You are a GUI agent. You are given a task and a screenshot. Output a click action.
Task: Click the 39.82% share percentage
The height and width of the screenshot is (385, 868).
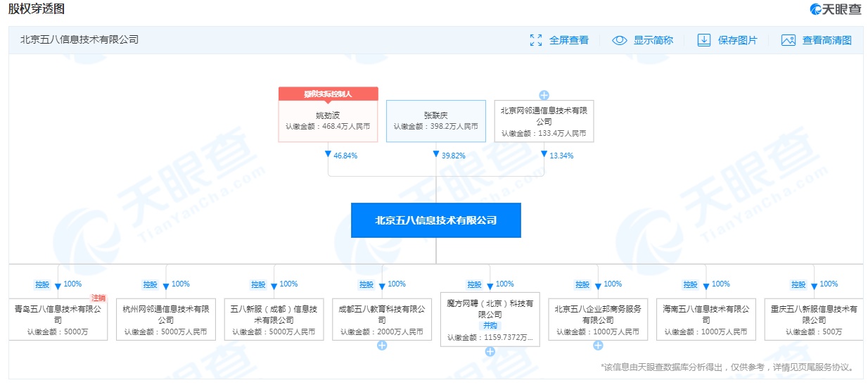coord(454,156)
